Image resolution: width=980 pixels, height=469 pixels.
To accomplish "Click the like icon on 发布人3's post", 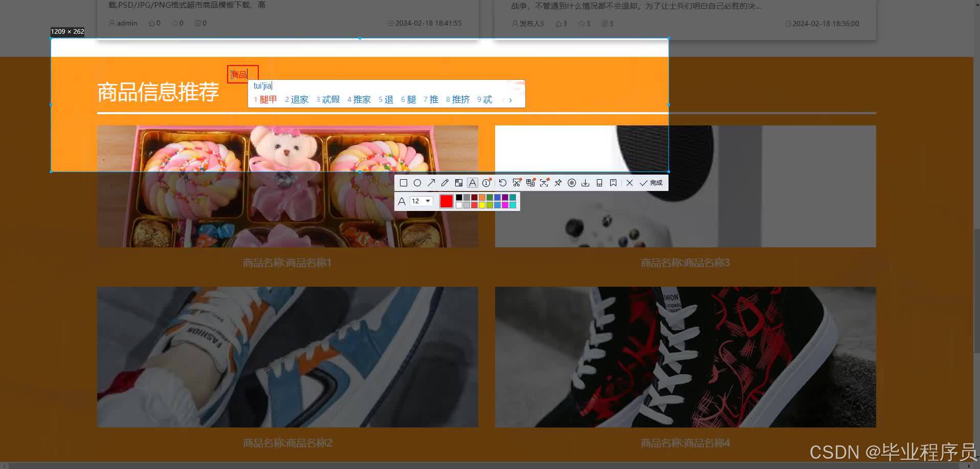I will point(559,24).
